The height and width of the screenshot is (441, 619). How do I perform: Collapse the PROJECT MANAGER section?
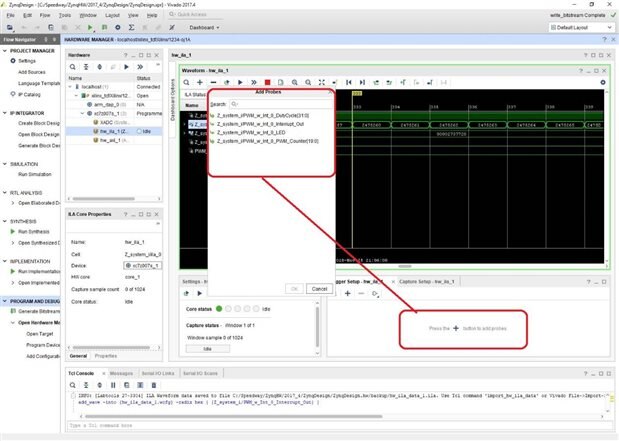point(7,50)
